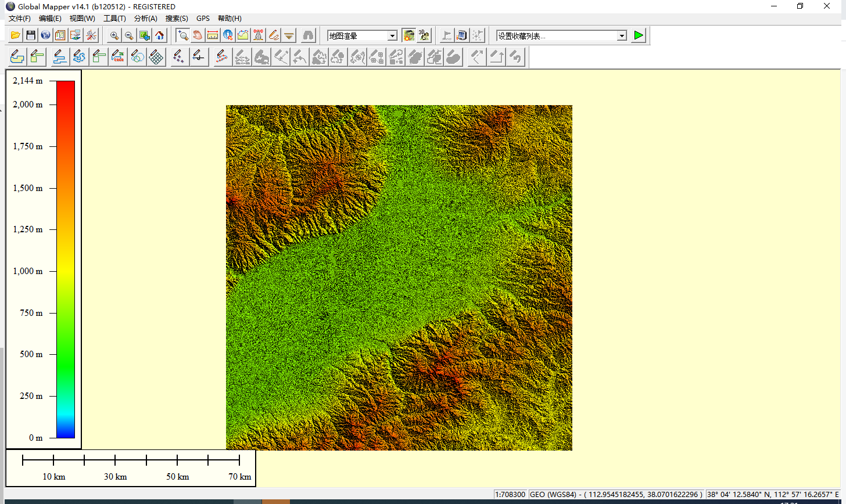846x504 pixels.
Task: Click the map distance scale bar
Action: click(131, 460)
